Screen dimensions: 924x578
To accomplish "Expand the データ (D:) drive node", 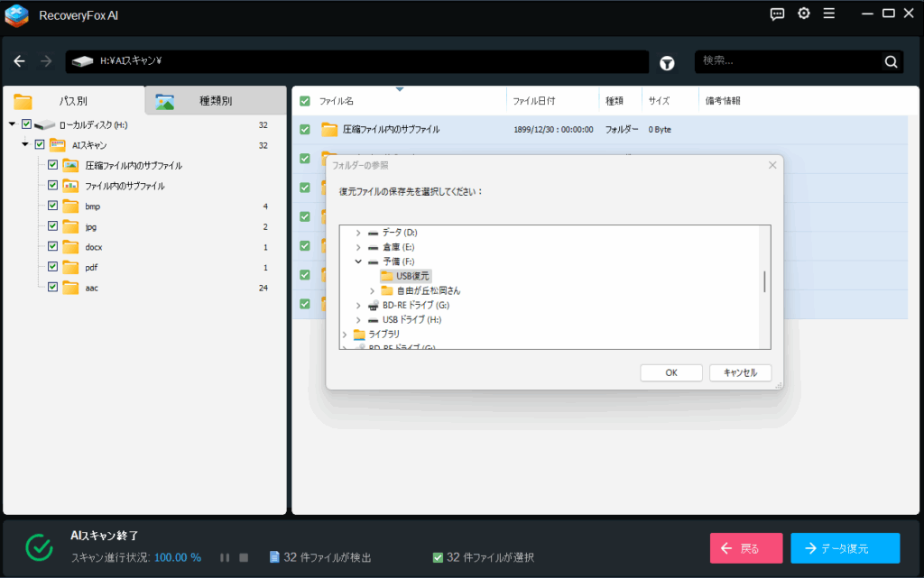I will [x=359, y=233].
